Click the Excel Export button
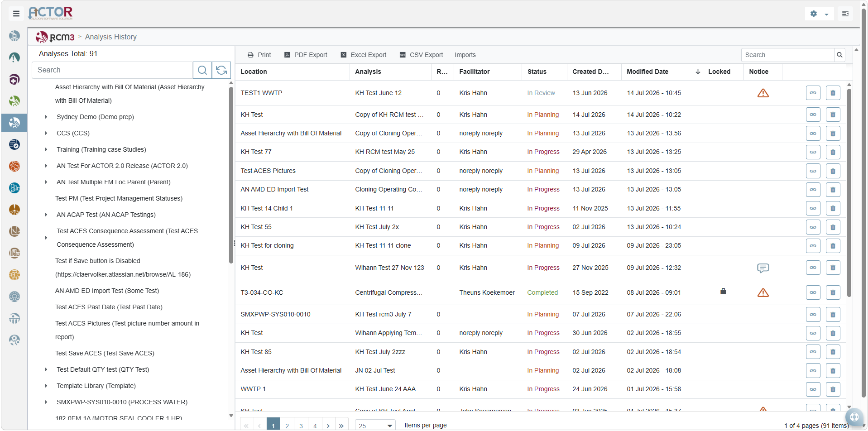 pos(363,55)
